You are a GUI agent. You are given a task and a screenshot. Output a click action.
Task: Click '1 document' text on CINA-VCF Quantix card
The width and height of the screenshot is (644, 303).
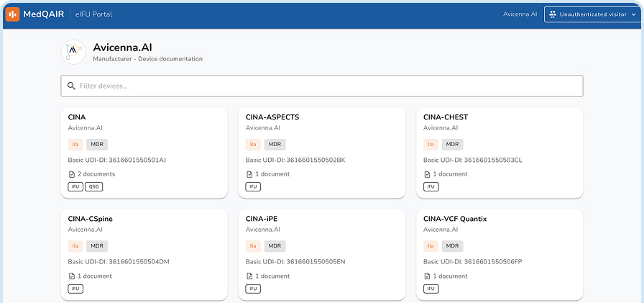point(450,276)
